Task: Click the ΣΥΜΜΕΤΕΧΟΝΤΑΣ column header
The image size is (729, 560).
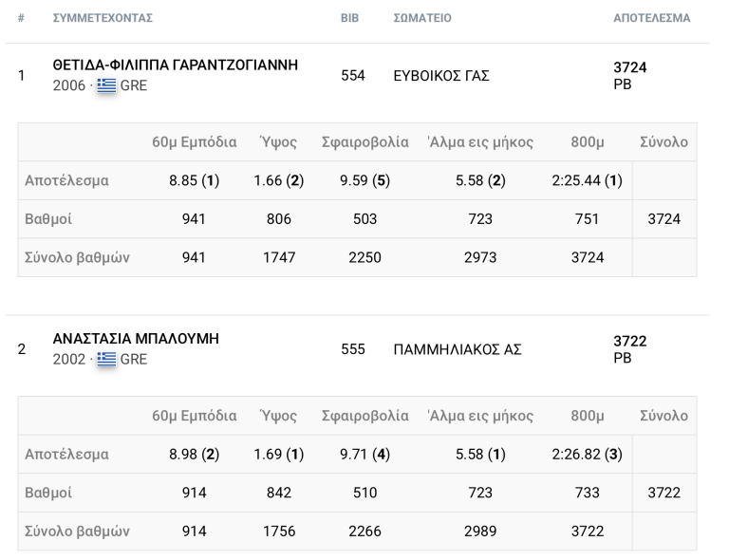Action: point(103,18)
